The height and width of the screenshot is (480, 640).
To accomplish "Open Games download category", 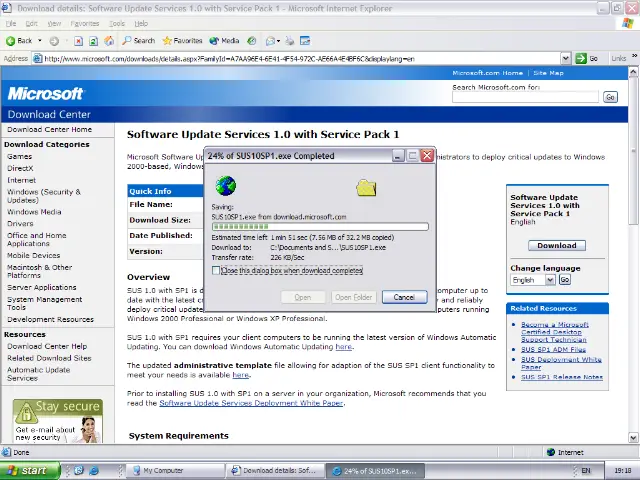I will point(19,156).
